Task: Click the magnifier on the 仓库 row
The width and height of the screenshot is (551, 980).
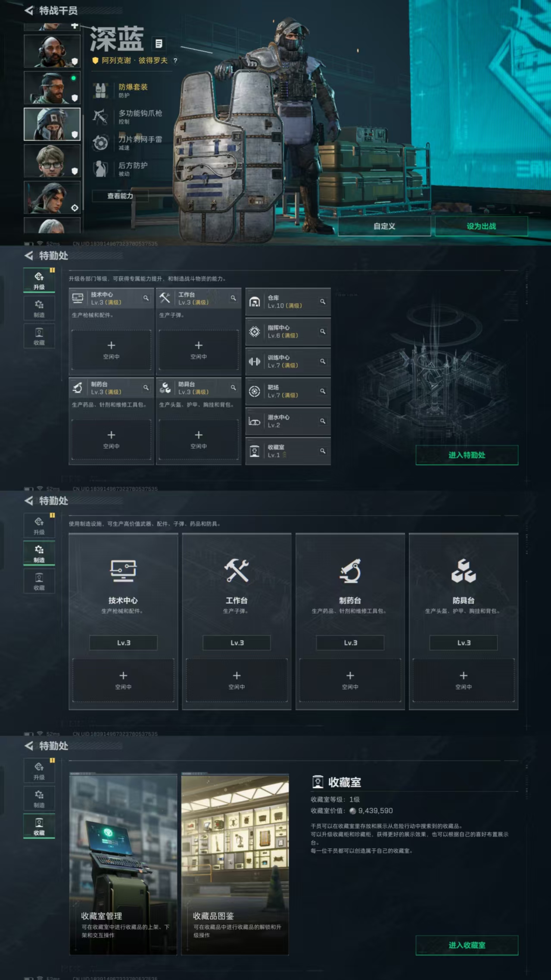Action: pyautogui.click(x=323, y=302)
